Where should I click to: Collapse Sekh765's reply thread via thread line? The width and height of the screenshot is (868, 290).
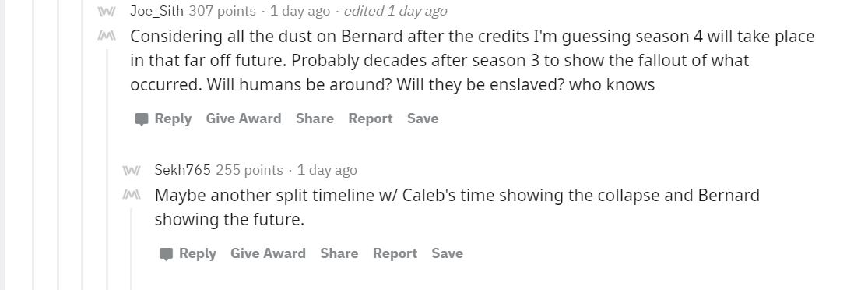point(132,249)
